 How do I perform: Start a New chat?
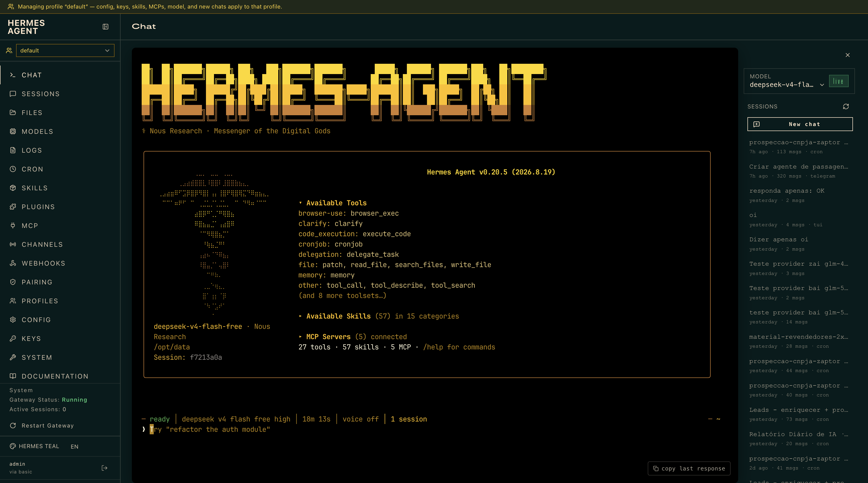800,124
